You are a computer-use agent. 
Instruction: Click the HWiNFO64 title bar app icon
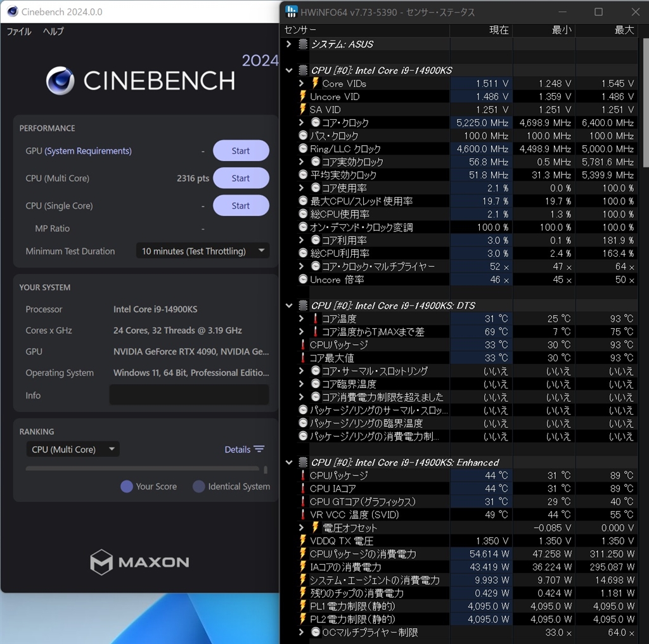click(x=291, y=11)
